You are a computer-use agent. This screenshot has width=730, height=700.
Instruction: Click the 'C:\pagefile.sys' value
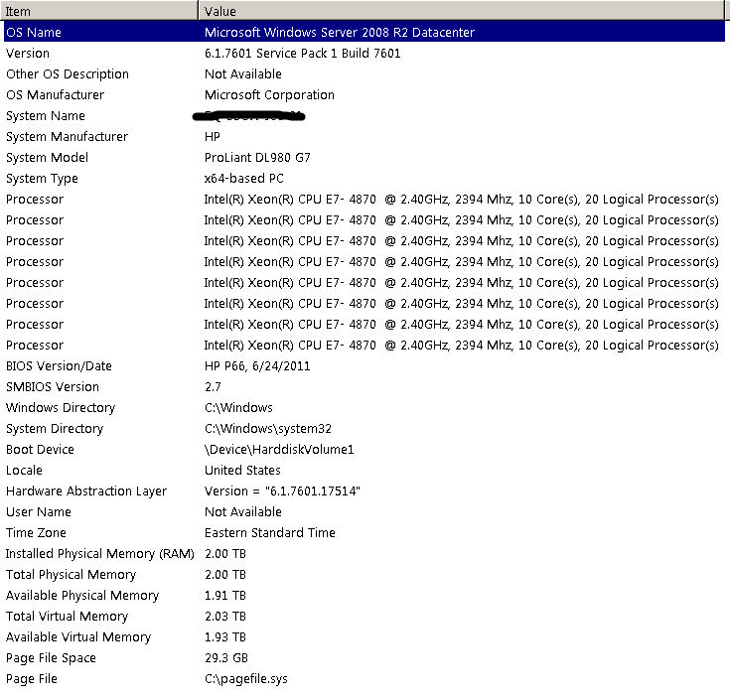246,679
